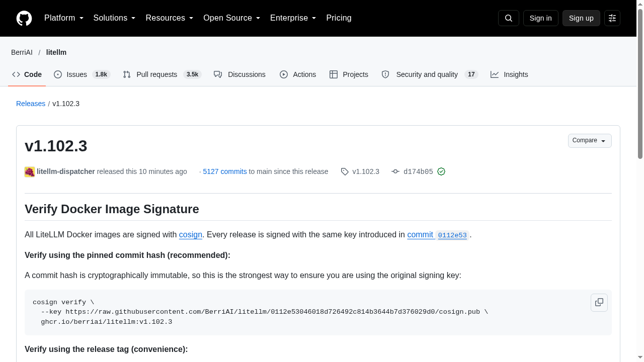Click the commit icon beside d174b05
This screenshot has height=362, width=644.
click(395, 171)
